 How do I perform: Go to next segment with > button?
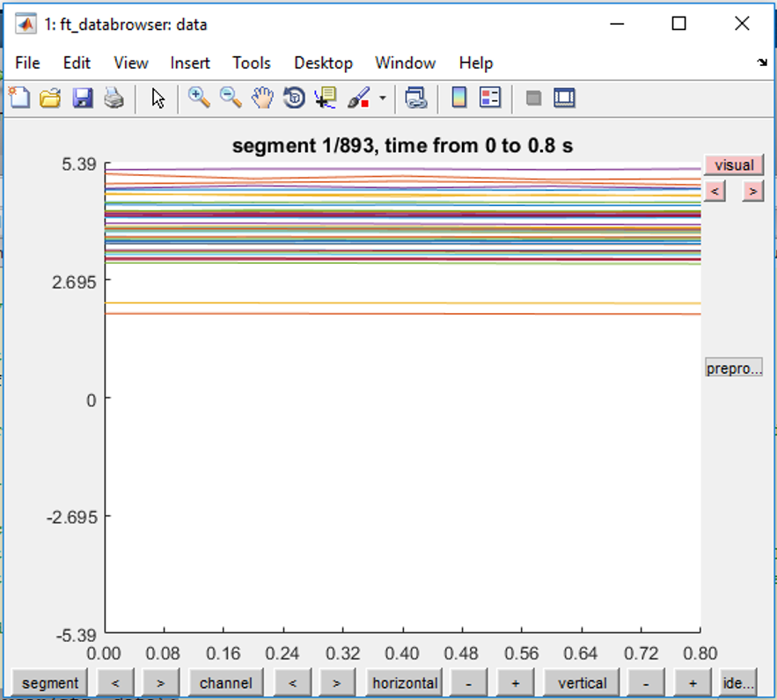(x=160, y=683)
